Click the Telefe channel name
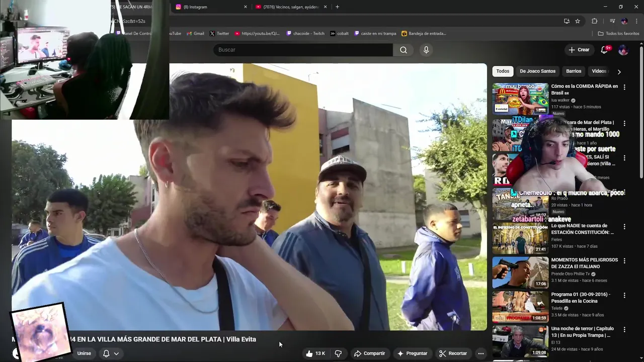The height and width of the screenshot is (362, 644). pyautogui.click(x=557, y=308)
